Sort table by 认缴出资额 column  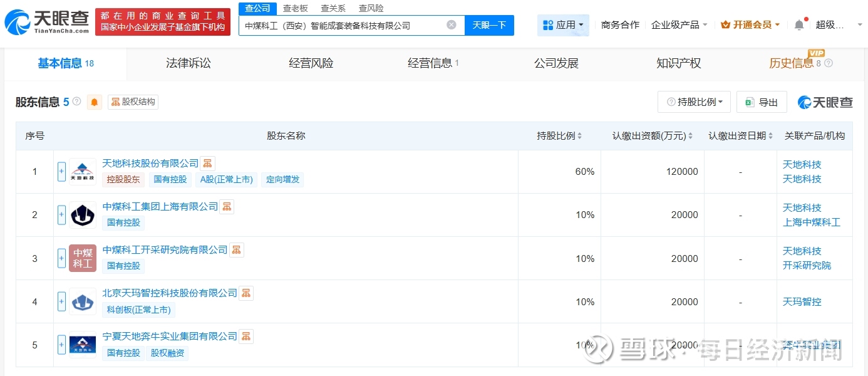coord(653,136)
